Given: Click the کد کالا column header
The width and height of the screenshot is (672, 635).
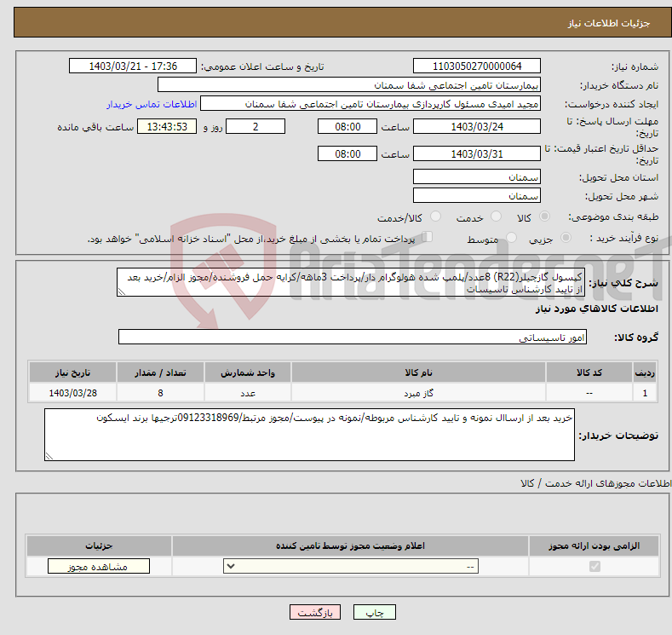Looking at the screenshot, I should 589,372.
